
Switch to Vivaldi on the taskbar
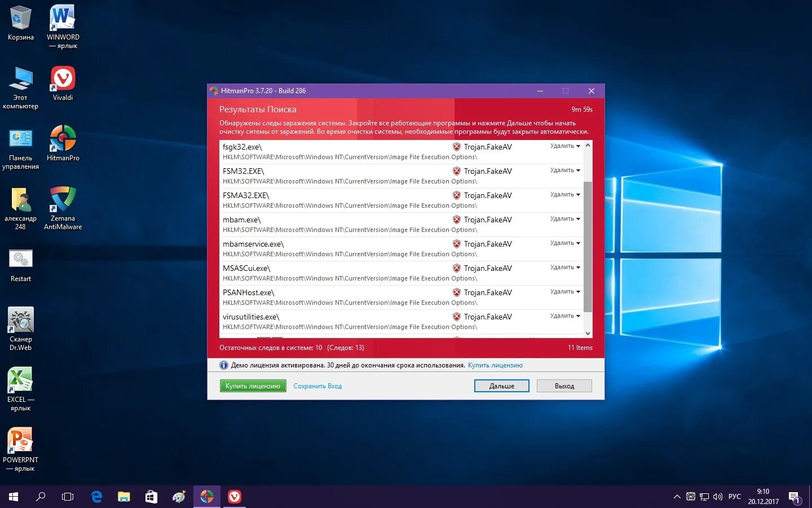234,497
